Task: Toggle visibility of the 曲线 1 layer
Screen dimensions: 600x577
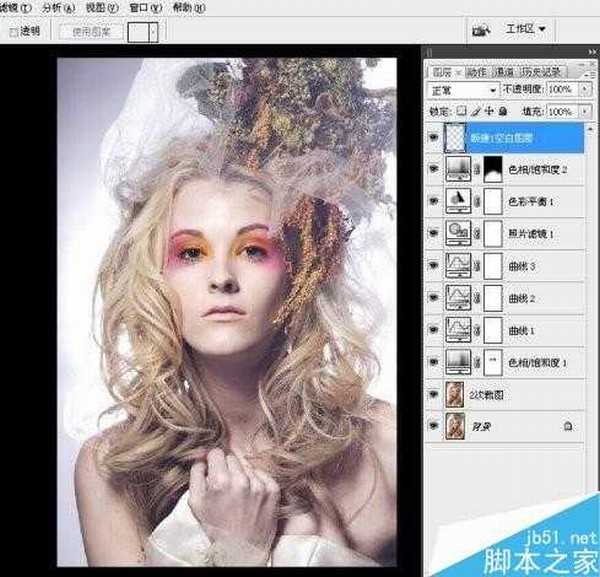Action: click(x=434, y=330)
